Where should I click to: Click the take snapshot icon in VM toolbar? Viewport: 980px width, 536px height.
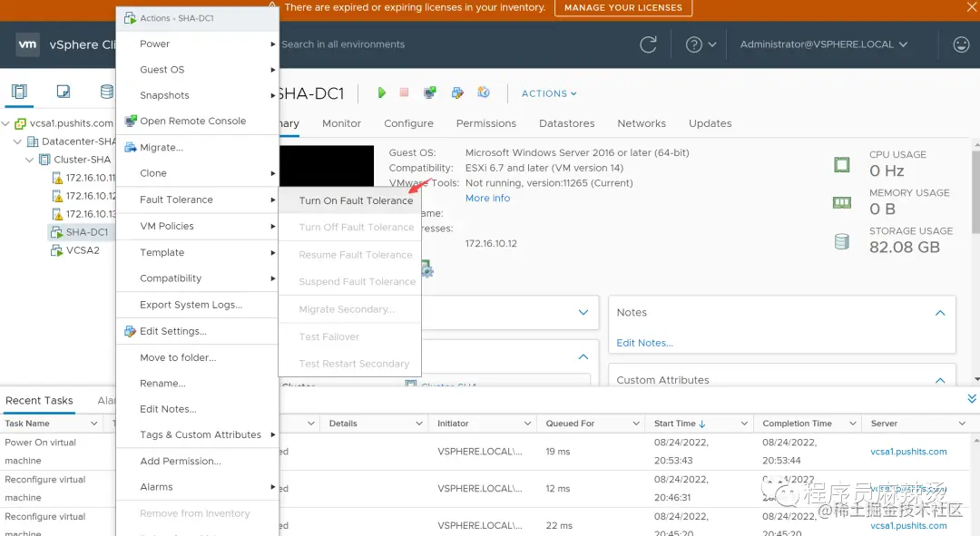(484, 93)
